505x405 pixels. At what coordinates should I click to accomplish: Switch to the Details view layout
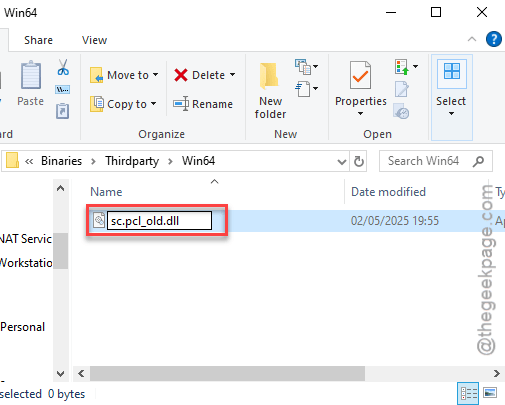click(468, 393)
